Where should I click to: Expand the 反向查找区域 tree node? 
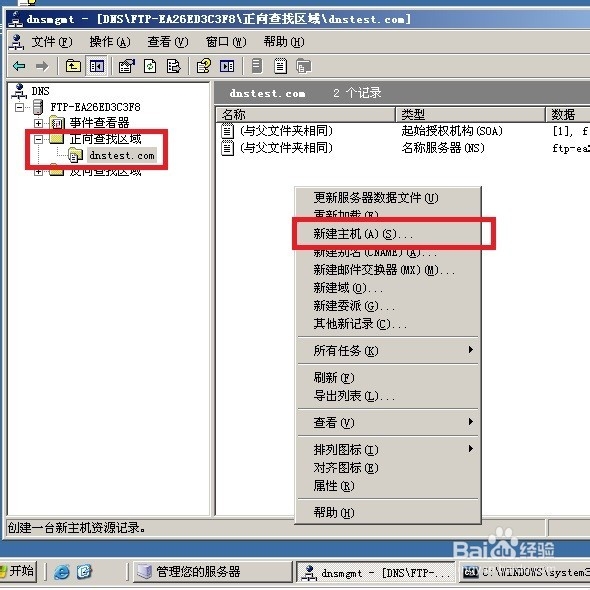tap(38, 172)
